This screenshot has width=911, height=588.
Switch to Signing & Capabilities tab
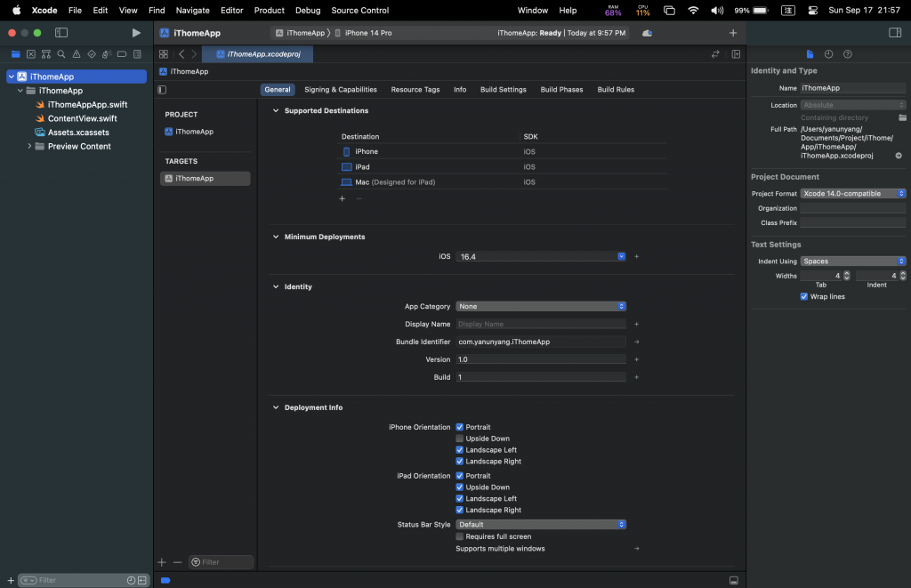(x=341, y=90)
